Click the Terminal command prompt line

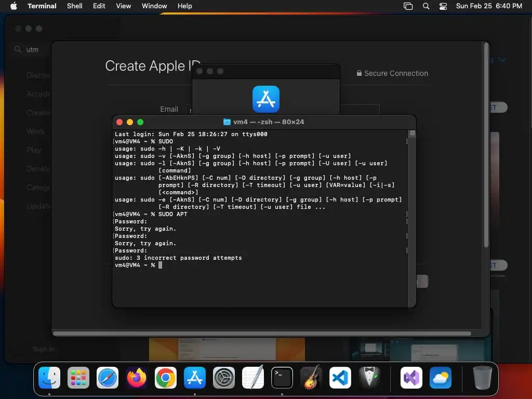(x=138, y=265)
